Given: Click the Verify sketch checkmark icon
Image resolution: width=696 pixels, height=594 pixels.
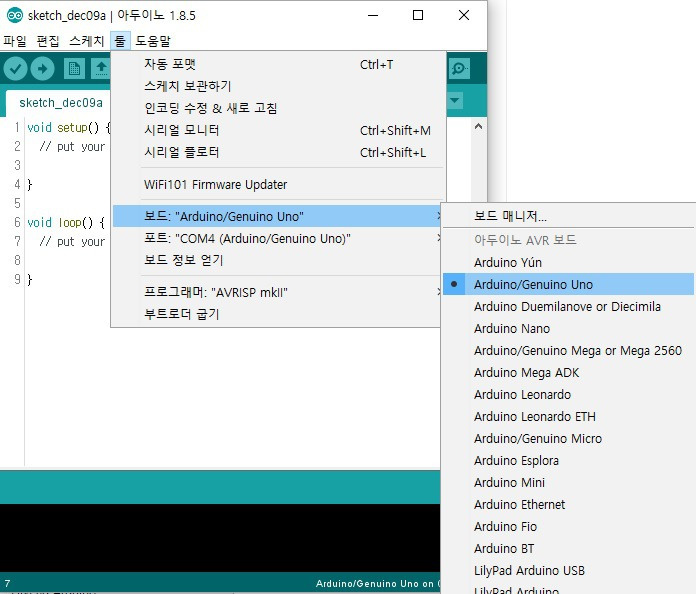Looking at the screenshot, I should click(15, 68).
